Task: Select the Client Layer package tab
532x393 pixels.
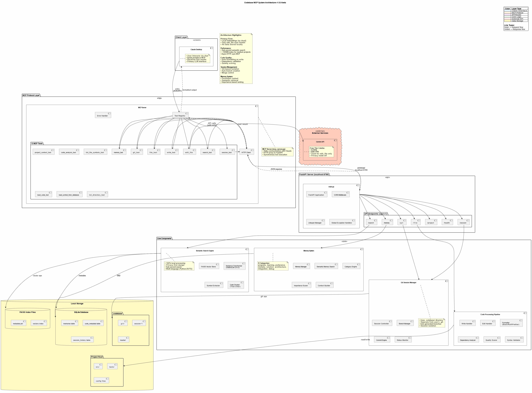Action: pyautogui.click(x=181, y=37)
